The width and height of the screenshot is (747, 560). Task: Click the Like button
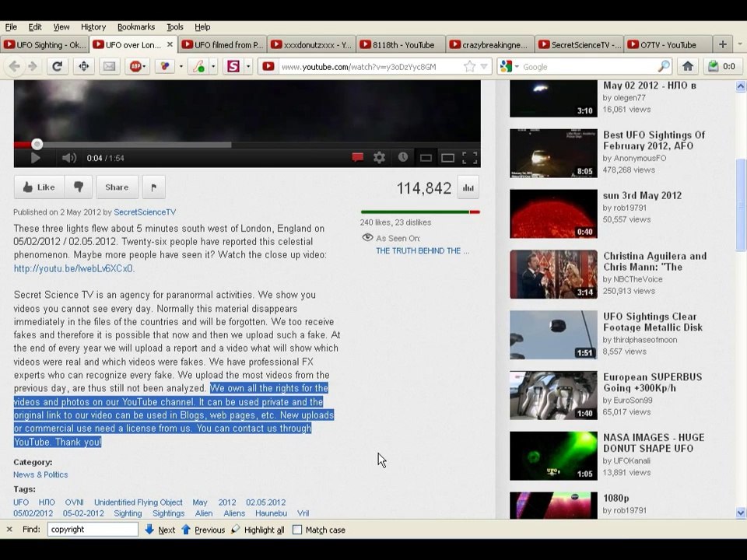pyautogui.click(x=39, y=187)
